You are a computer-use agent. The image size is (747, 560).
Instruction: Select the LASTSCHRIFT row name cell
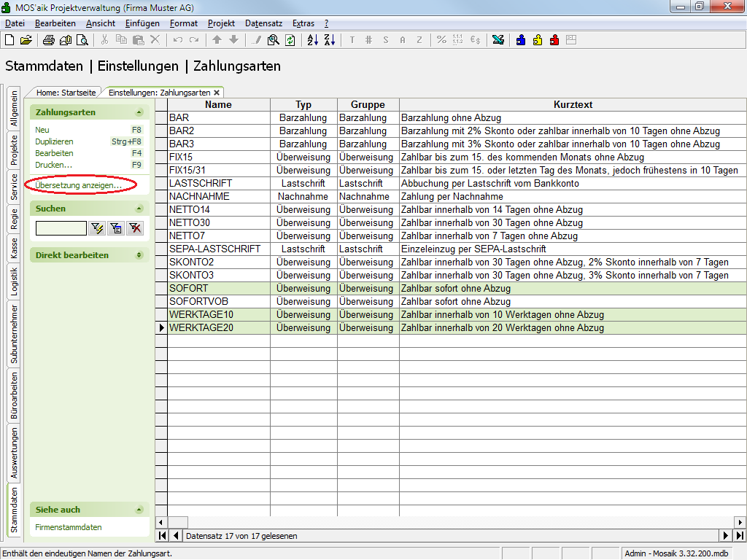(219, 183)
